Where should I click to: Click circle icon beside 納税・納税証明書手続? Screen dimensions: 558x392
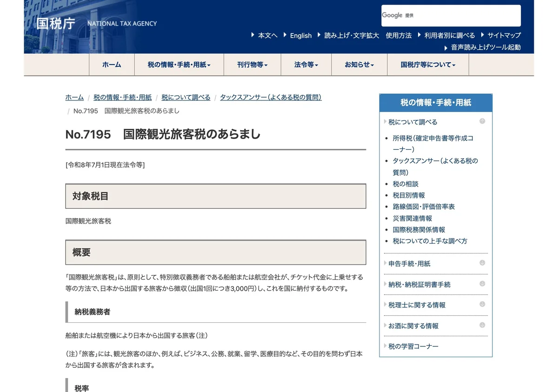coord(482,284)
